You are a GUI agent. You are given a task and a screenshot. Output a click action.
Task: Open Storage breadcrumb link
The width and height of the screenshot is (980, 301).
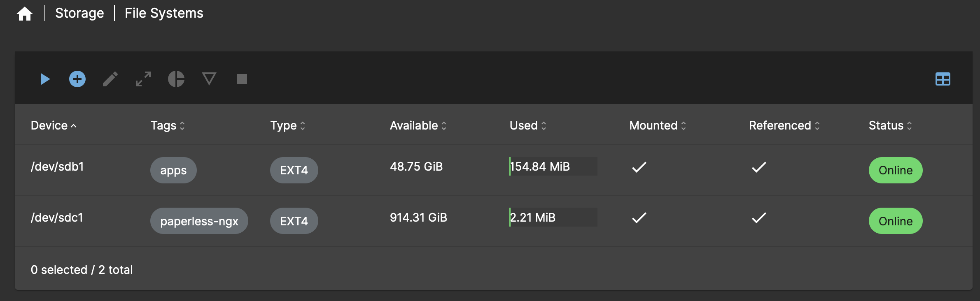79,13
